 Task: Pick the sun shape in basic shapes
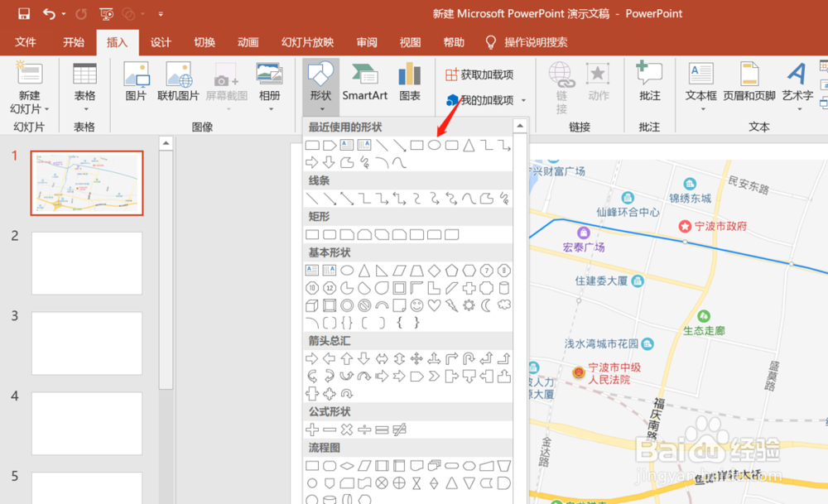[x=469, y=305]
